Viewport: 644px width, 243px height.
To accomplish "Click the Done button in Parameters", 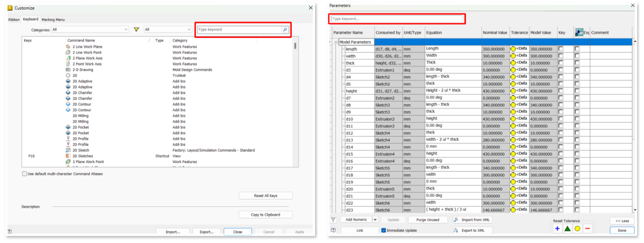I will (622, 230).
